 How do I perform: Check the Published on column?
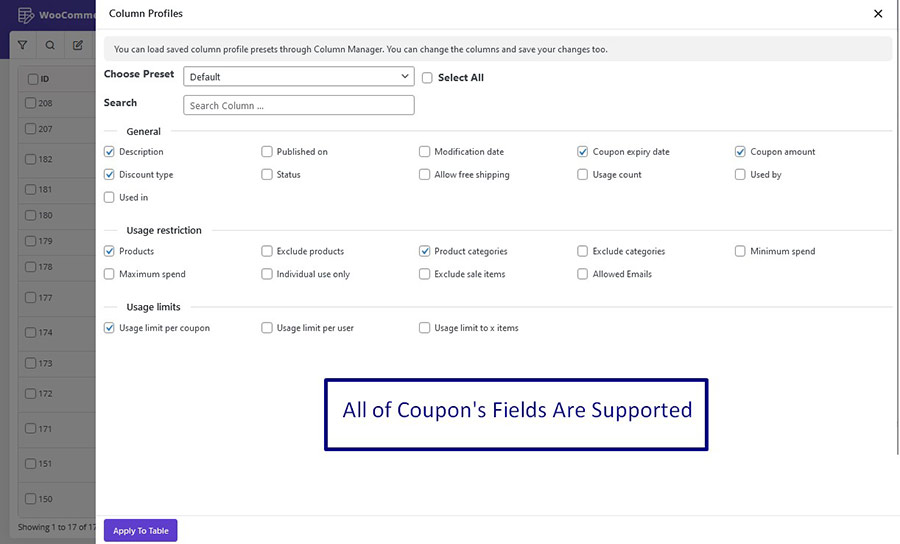266,151
